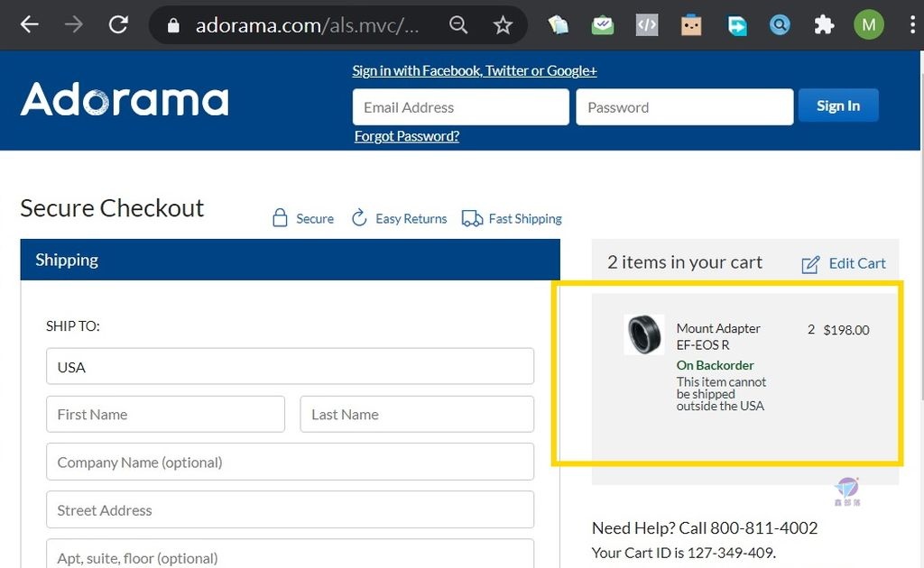The image size is (924, 568).
Task: Click the Fast Shipping truck icon
Action: [x=472, y=218]
